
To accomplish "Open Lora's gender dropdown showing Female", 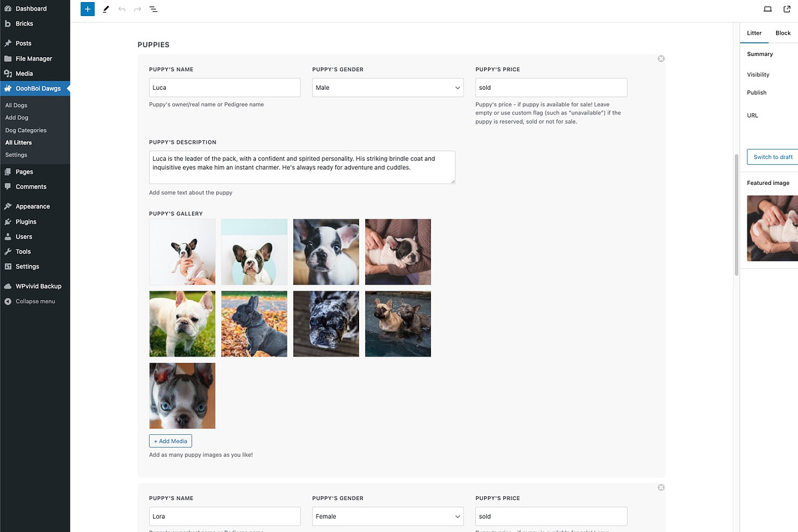I will click(388, 516).
